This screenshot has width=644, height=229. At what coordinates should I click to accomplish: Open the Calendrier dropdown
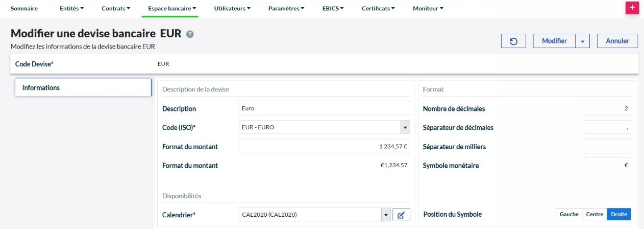tap(385, 215)
